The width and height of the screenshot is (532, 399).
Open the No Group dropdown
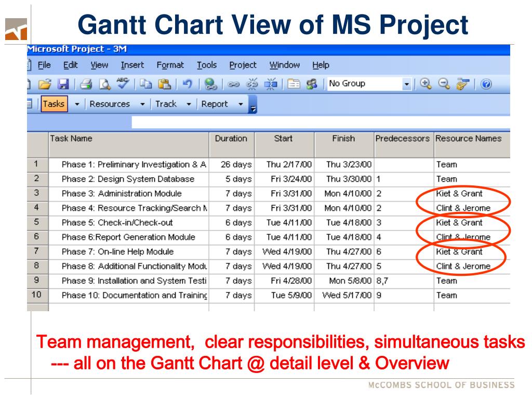(x=406, y=84)
